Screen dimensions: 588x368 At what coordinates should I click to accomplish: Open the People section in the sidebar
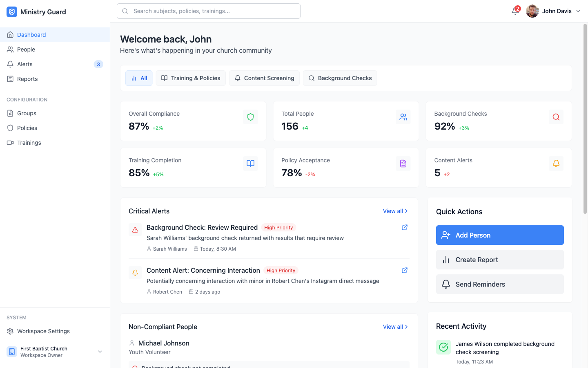(26, 49)
